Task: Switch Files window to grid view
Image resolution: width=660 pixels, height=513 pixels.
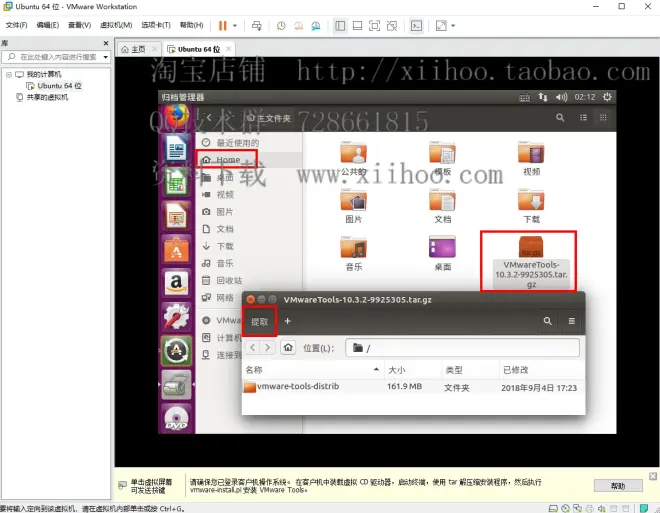Action: [x=603, y=118]
